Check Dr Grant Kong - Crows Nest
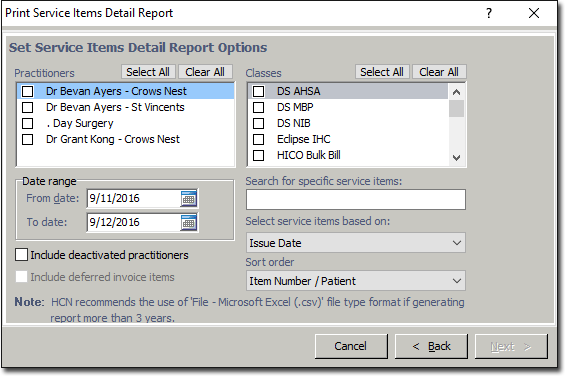Screen dimensions: 565x376 28,139
